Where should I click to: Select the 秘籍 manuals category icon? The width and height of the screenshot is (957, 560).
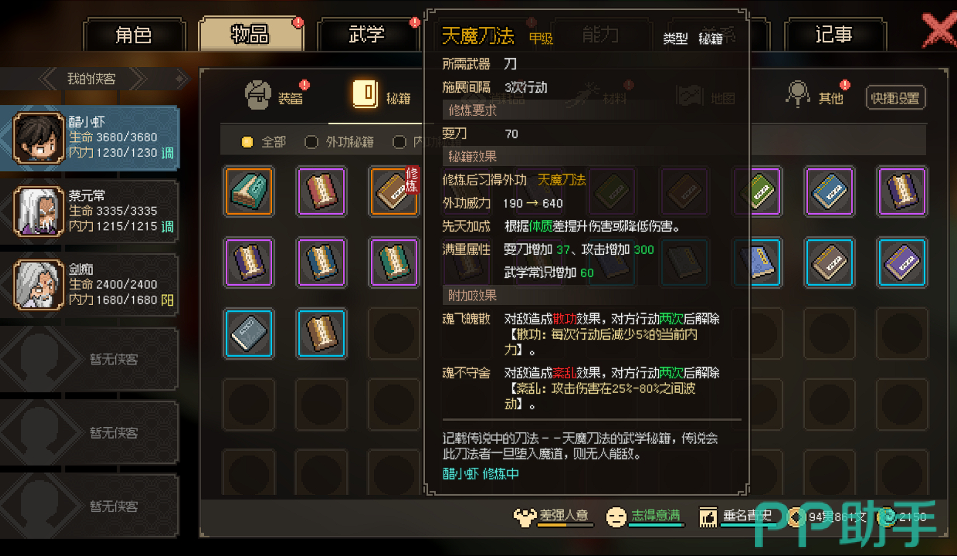tap(365, 94)
